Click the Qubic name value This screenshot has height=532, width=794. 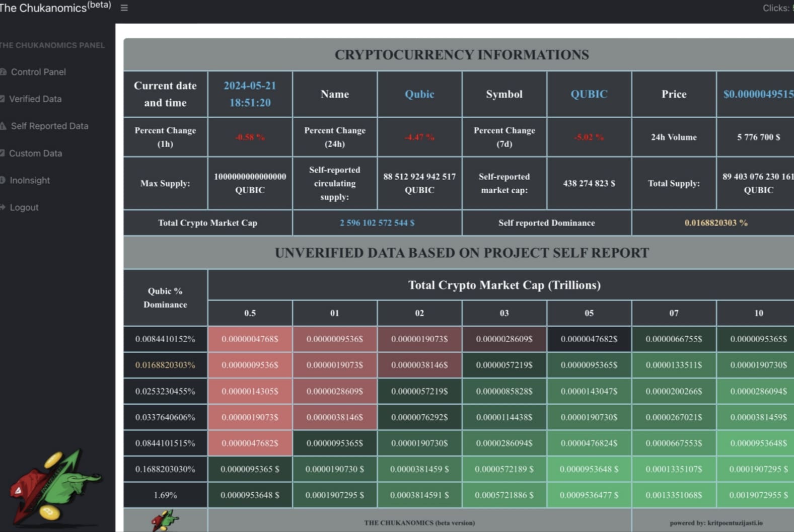(419, 94)
